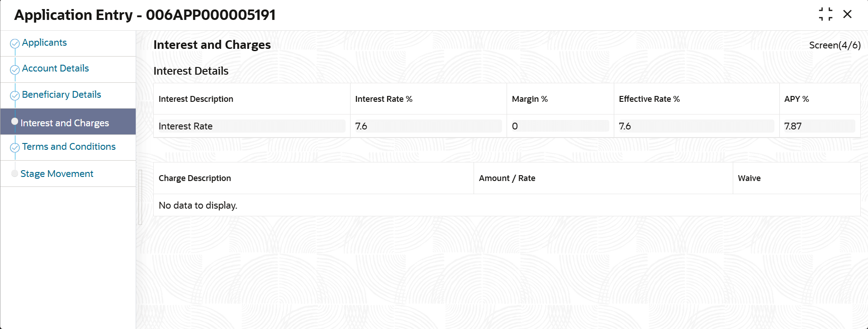Click the Margin % value field
Image resolution: width=868 pixels, height=329 pixels.
(560, 126)
